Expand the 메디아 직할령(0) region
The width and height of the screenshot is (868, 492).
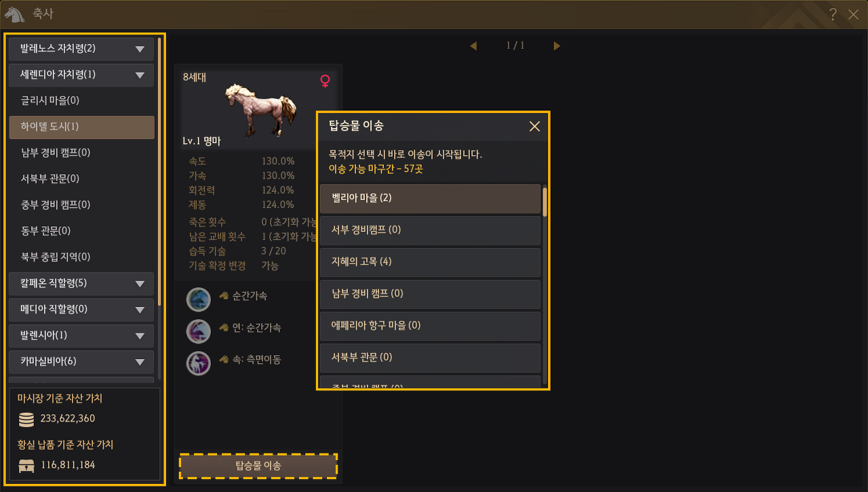(81, 310)
